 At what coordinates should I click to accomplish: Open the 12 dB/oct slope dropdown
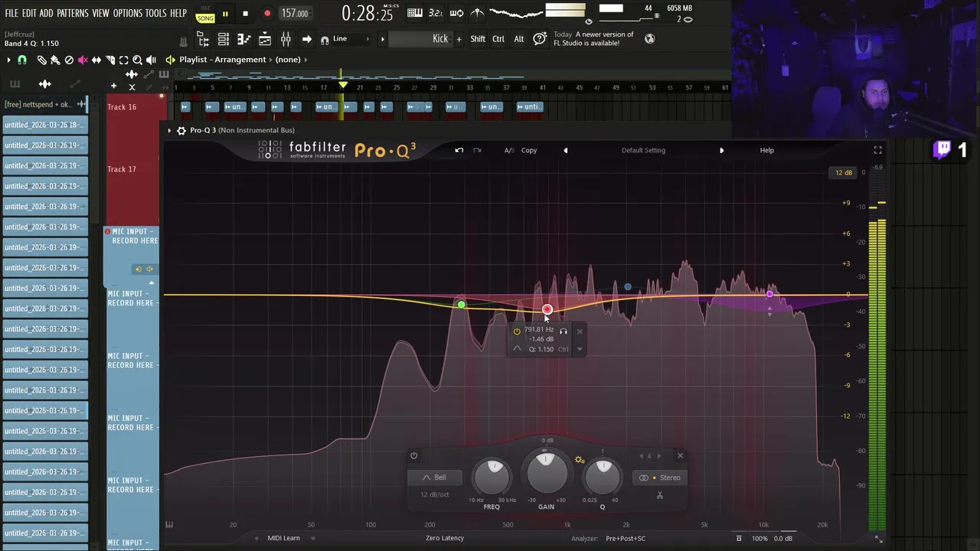pyautogui.click(x=435, y=494)
